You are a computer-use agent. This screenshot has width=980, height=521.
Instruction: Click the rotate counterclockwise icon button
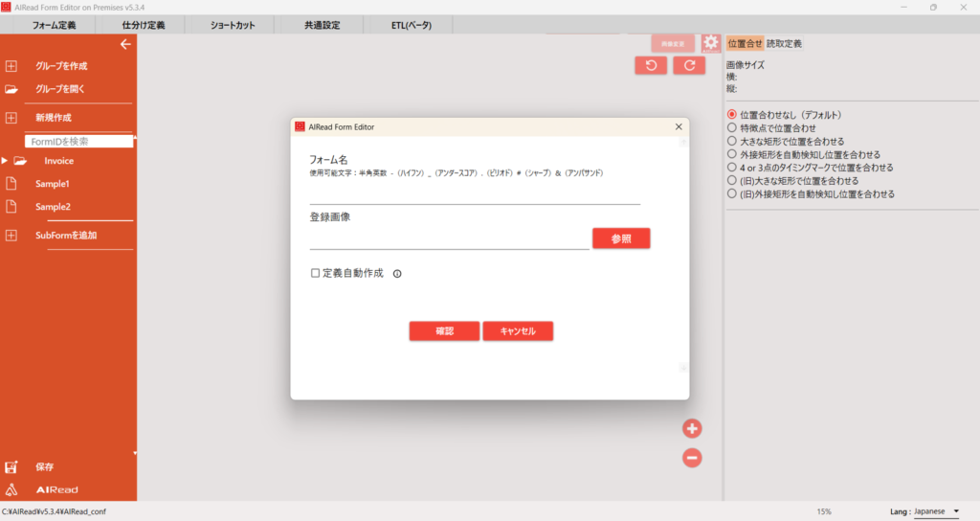tap(651, 66)
